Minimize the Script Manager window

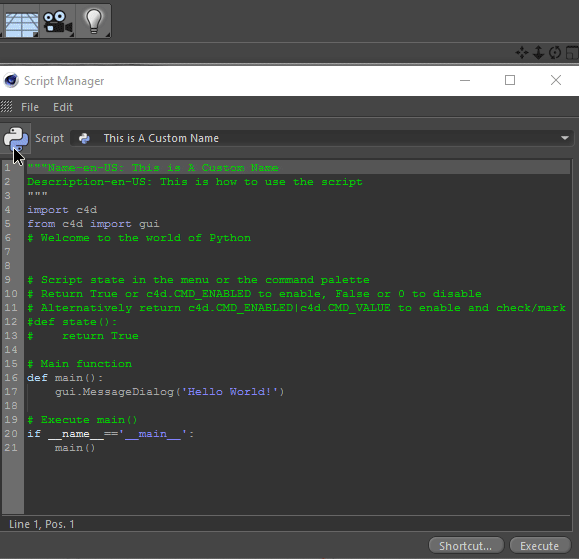(x=465, y=80)
